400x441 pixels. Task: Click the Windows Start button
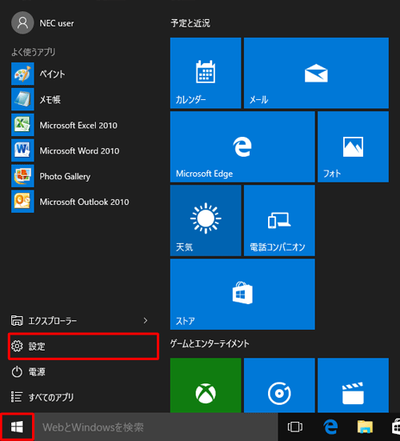tap(17, 427)
